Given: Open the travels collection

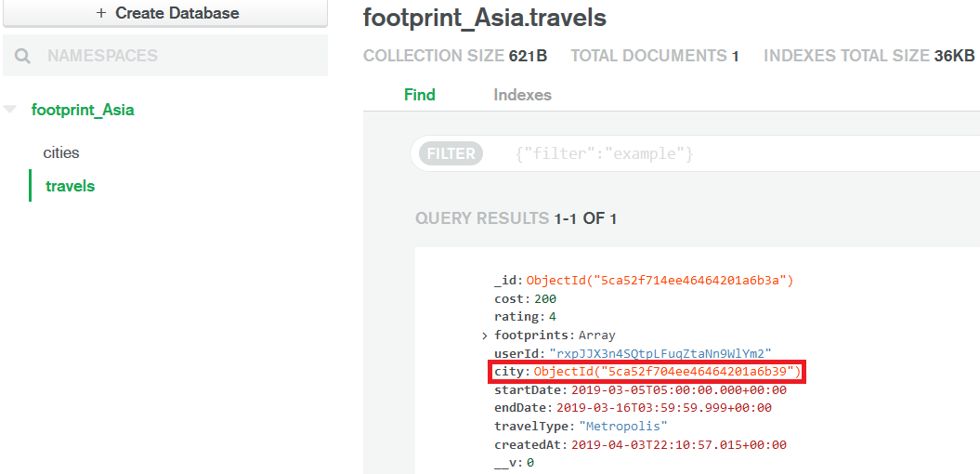Looking at the screenshot, I should tap(70, 186).
